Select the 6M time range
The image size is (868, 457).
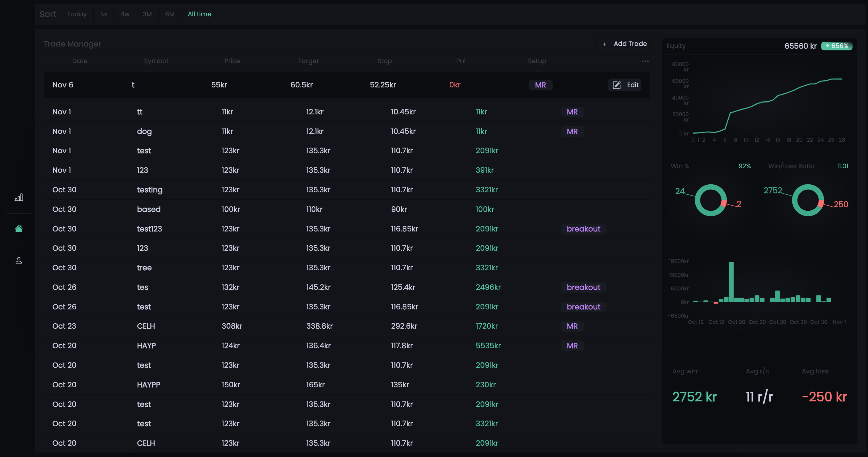170,14
